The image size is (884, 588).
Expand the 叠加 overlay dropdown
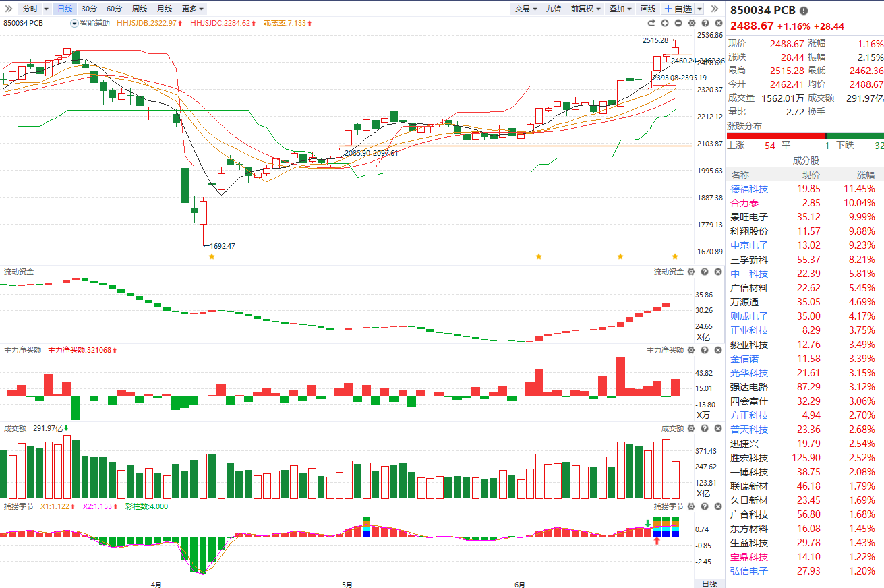(620, 9)
